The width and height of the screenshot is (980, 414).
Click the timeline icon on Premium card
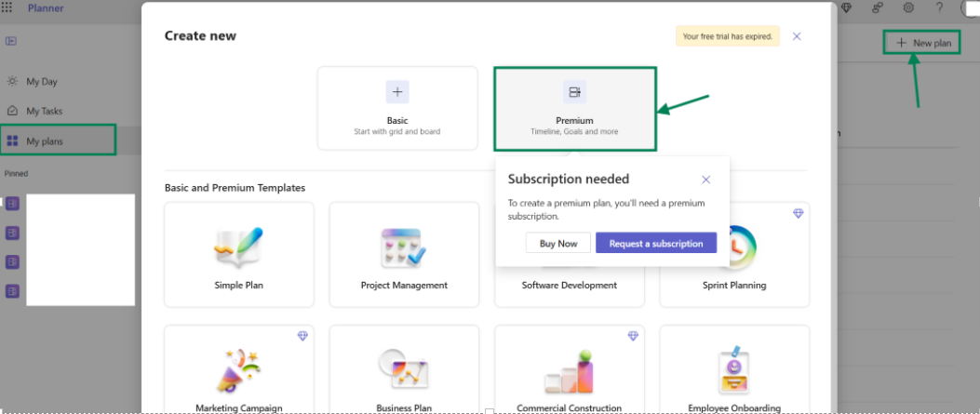pyautogui.click(x=574, y=92)
